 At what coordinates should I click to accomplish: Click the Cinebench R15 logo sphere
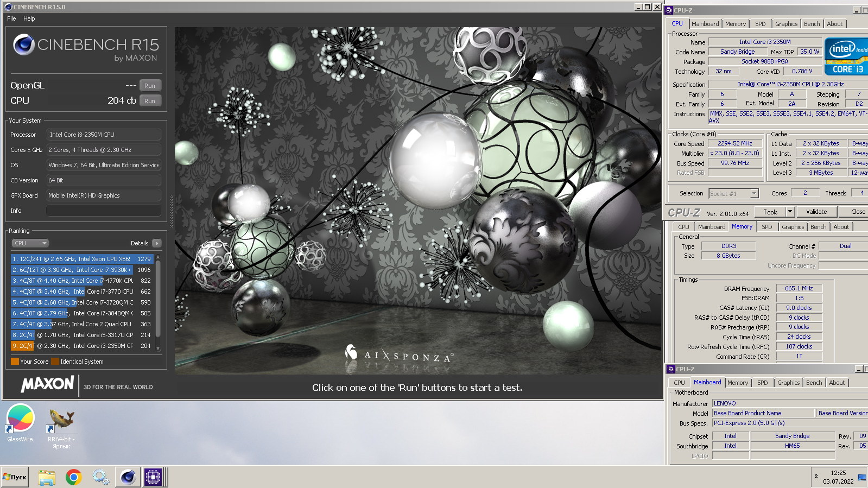24,45
